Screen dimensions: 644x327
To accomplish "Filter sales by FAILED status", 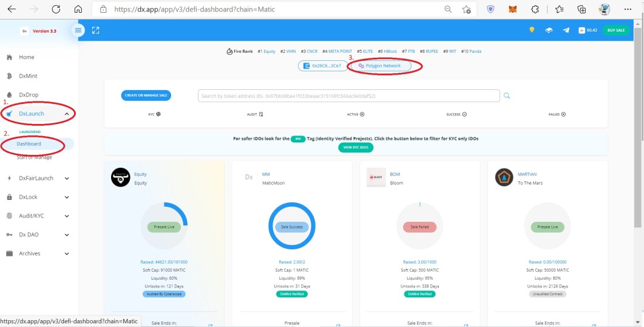I will [x=557, y=114].
